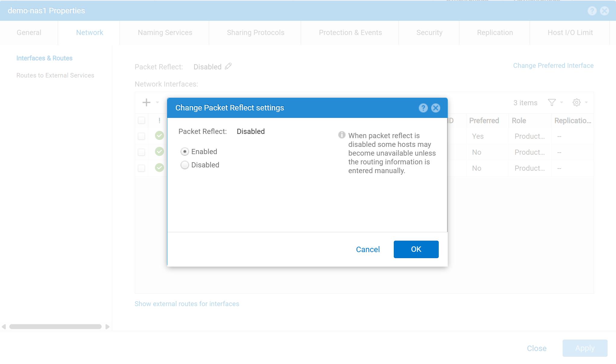The image size is (616, 364).
Task: Click OK to confirm Packet Reflect settings
Action: 416,249
